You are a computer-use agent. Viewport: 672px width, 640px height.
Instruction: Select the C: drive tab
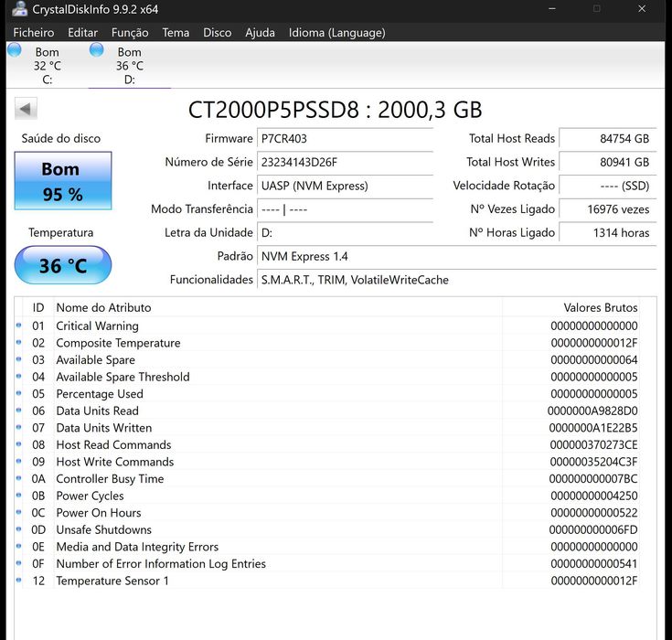48,66
